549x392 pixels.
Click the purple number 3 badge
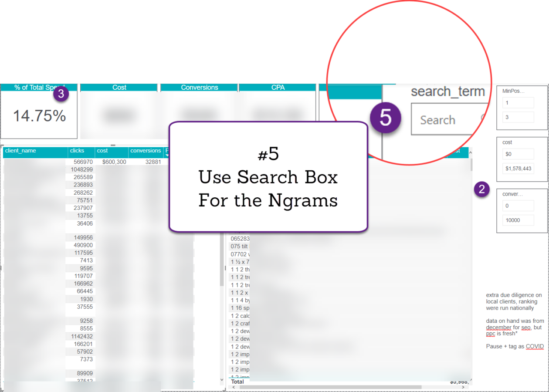(x=61, y=94)
